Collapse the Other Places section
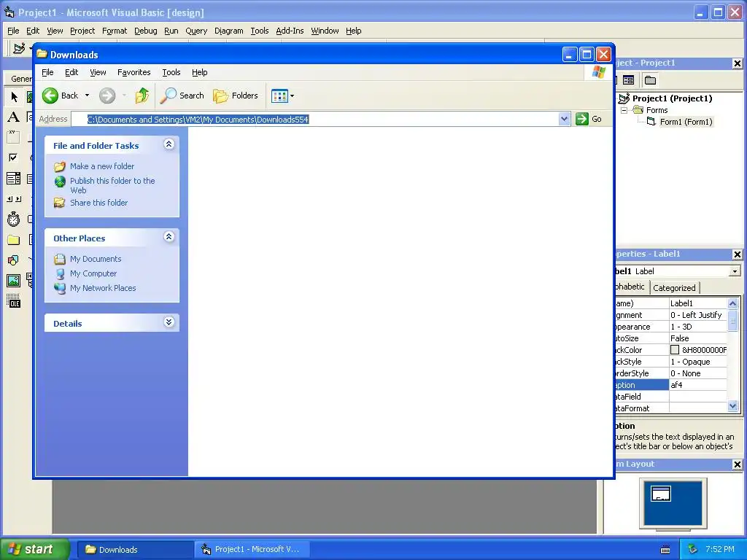The height and width of the screenshot is (560, 747). 169,237
